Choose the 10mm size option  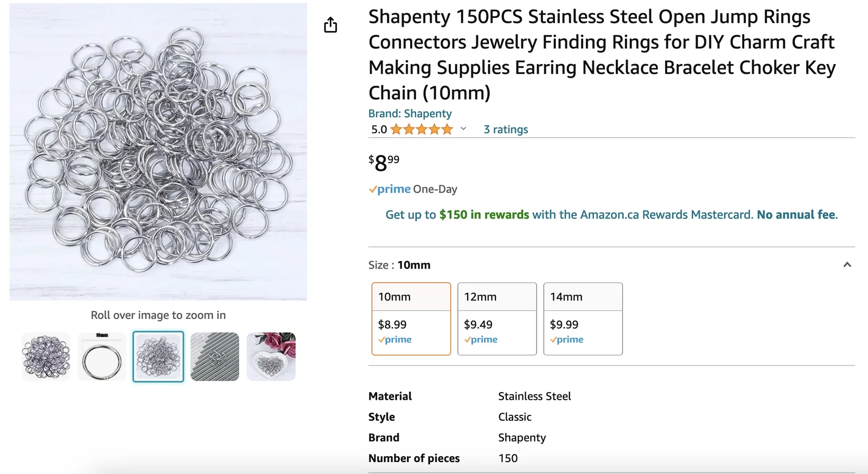[411, 318]
